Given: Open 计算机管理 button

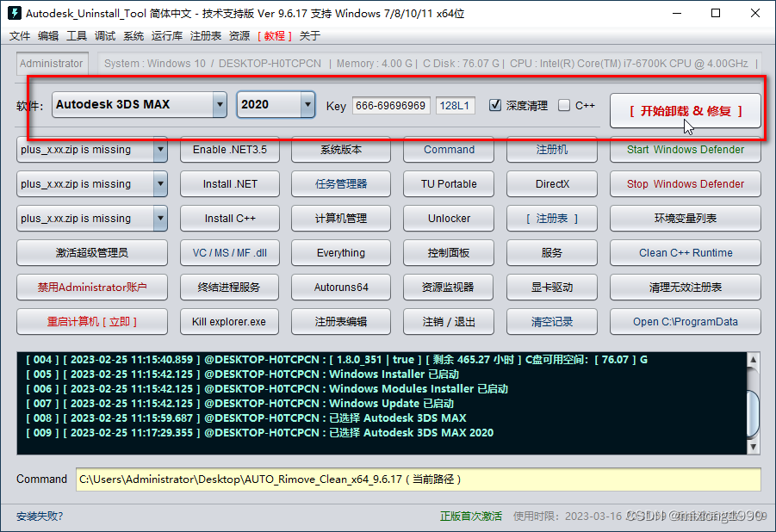Looking at the screenshot, I should tap(341, 219).
